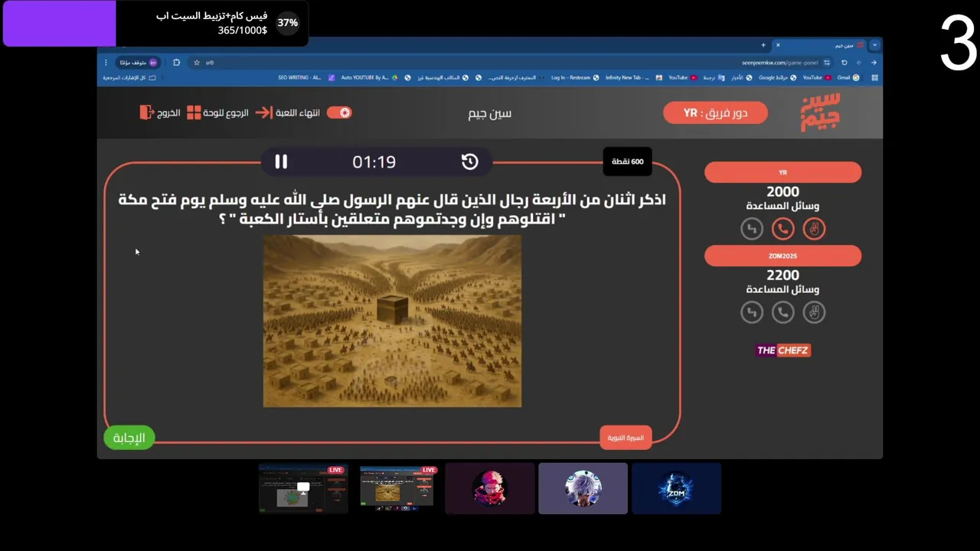Click the 37% donation goal badge
The image size is (980, 551).
tap(287, 23)
